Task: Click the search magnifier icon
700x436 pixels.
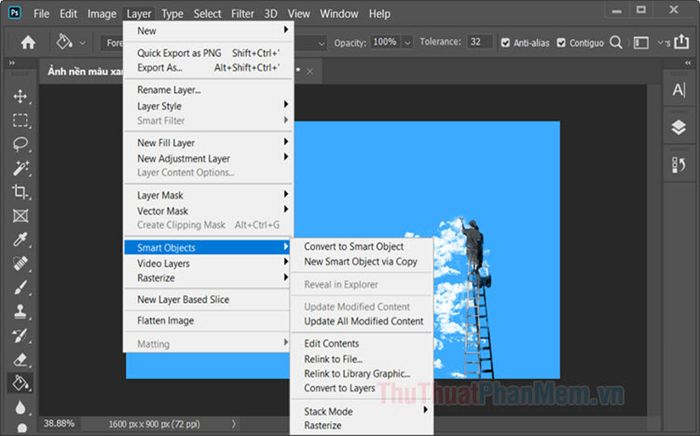Action: coord(616,43)
